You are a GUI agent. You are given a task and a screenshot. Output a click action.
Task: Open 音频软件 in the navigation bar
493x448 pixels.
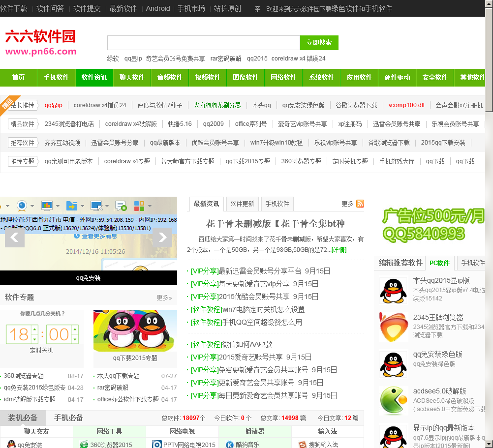click(170, 78)
